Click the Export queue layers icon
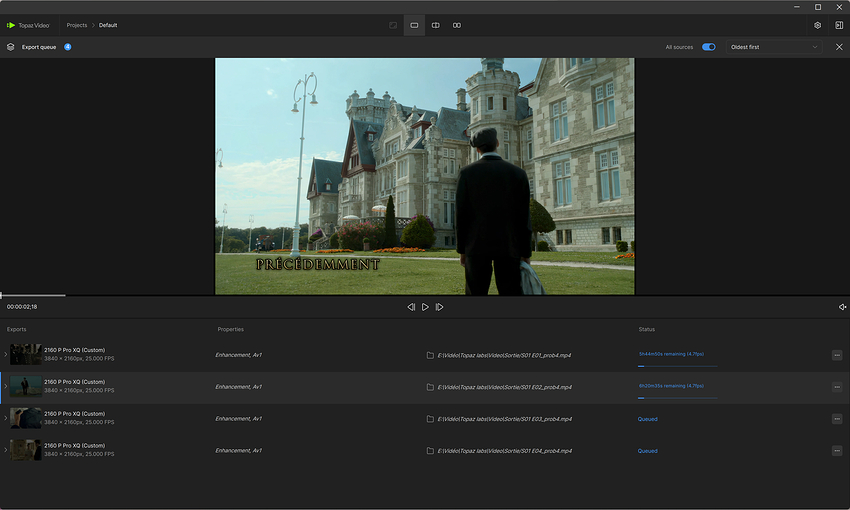Image resolution: width=850 pixels, height=510 pixels. click(10, 47)
